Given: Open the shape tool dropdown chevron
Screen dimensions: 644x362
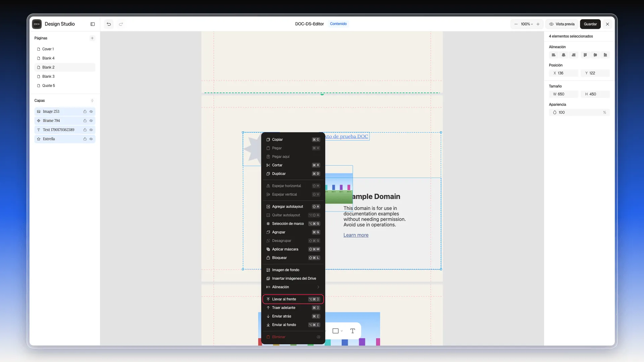Looking at the screenshot, I should 342,331.
